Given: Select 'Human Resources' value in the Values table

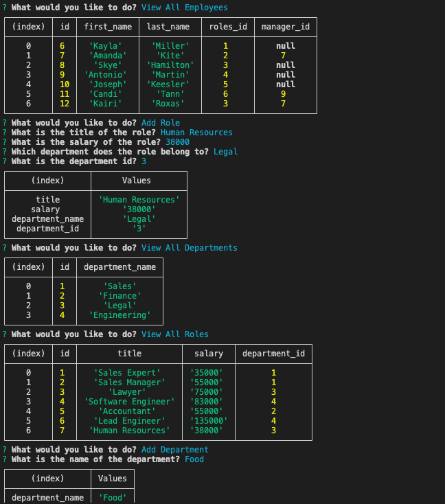Looking at the screenshot, I should point(139,200).
